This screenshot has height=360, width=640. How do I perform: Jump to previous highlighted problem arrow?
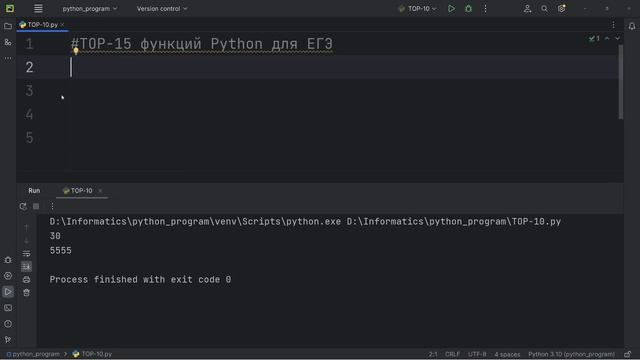pyautogui.click(x=607, y=38)
